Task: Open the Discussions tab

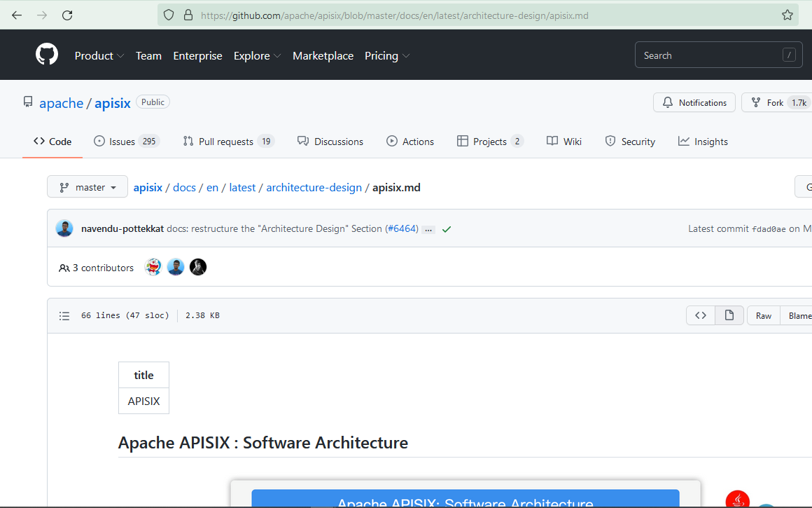Action: 330,142
